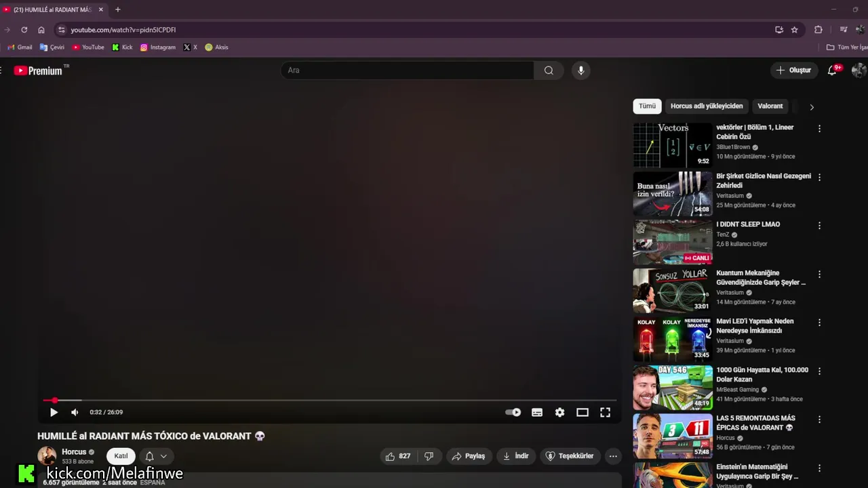Go to browser home page
The height and width of the screenshot is (488, 868).
(x=41, y=30)
